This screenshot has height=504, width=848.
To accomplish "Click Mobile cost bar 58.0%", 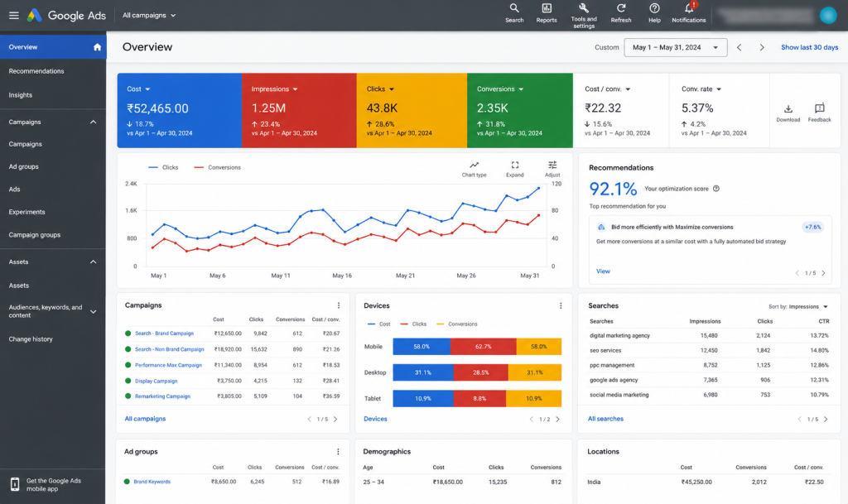I will [x=422, y=347].
